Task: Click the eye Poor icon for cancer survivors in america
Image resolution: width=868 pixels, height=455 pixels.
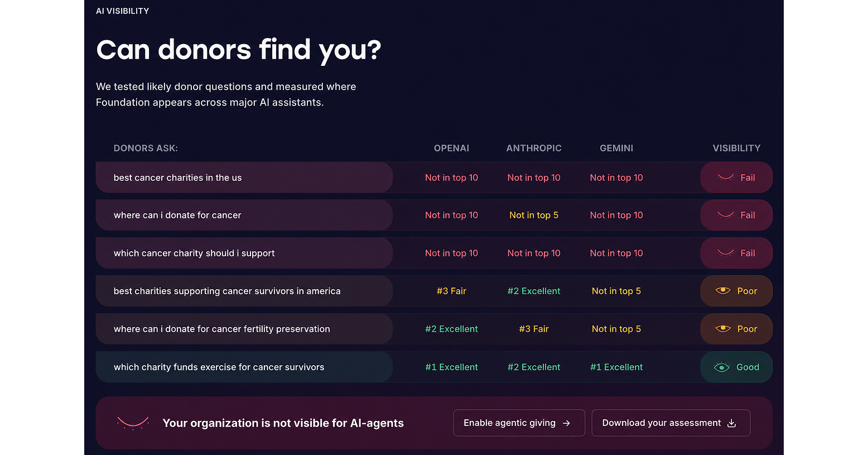Action: (723, 291)
